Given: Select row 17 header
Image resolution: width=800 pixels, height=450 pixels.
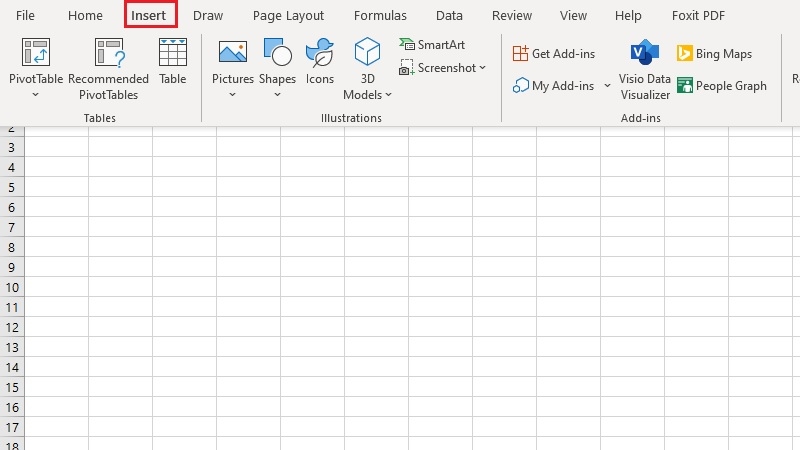Looking at the screenshot, I should tap(12, 427).
